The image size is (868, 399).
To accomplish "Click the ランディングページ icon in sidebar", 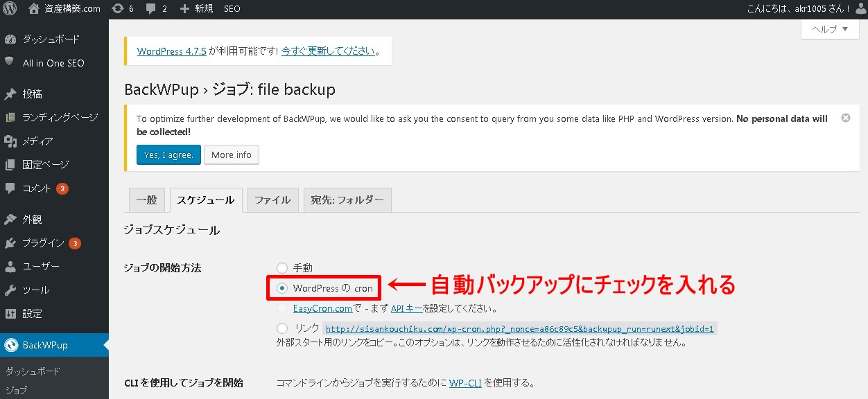I will pos(10,118).
